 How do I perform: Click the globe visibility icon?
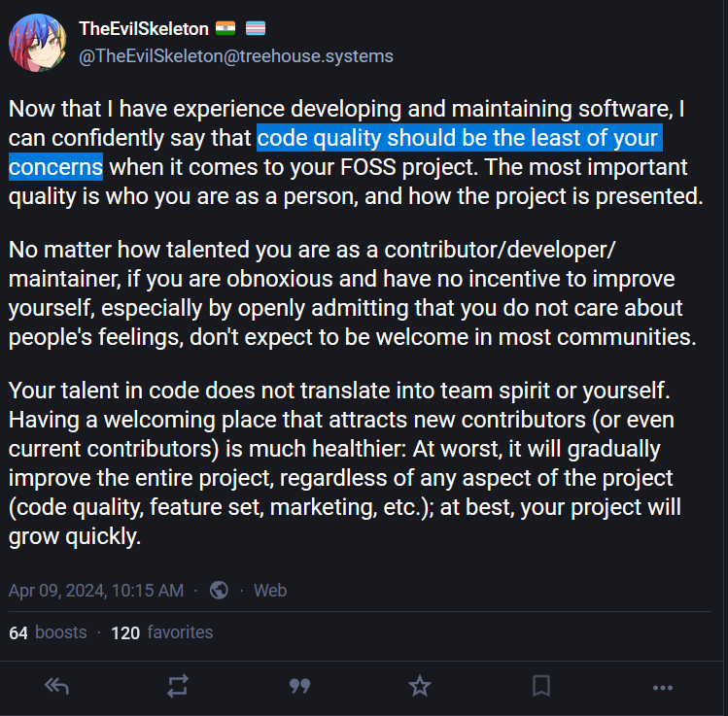219,590
